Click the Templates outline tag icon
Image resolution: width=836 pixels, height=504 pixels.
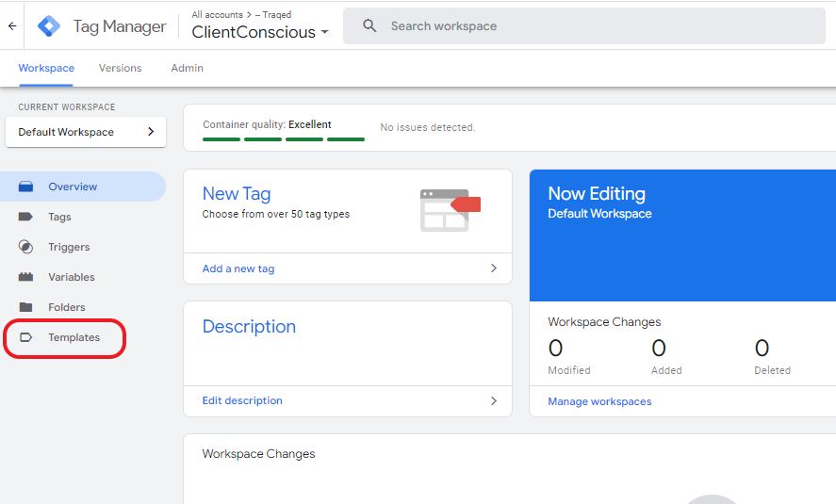[x=26, y=337]
